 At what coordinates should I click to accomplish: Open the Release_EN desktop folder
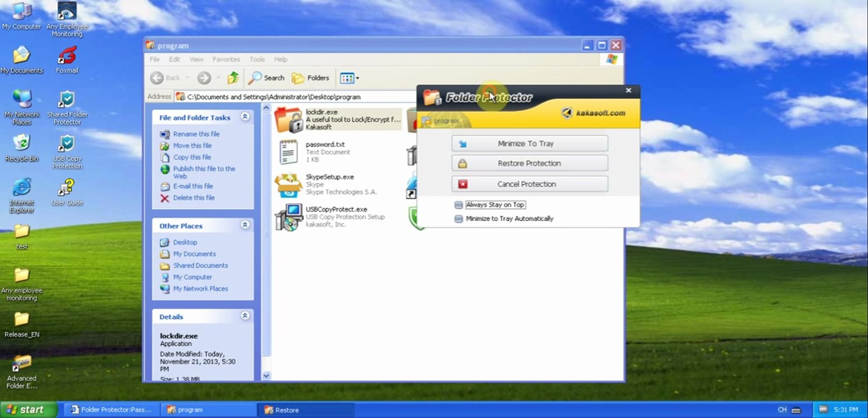[x=21, y=325]
